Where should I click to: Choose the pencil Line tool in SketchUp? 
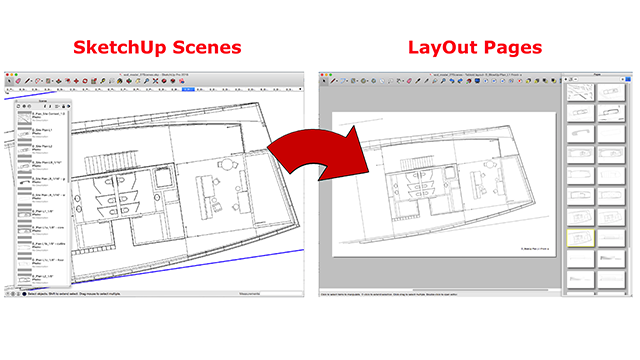pyautogui.click(x=27, y=81)
